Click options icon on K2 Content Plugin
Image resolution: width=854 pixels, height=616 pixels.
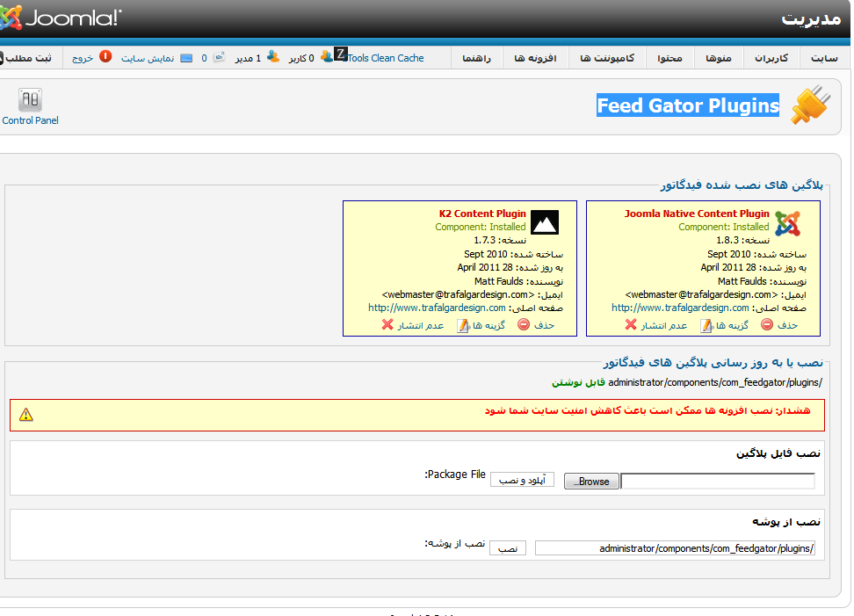(463, 325)
